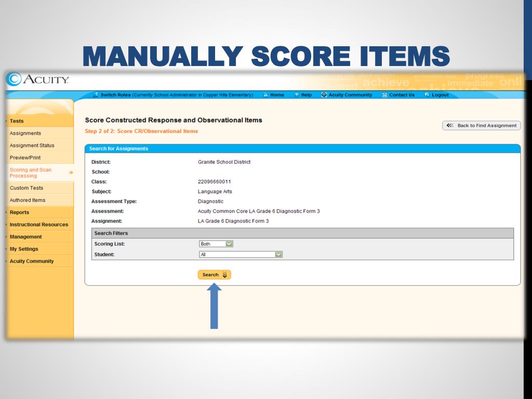The height and width of the screenshot is (399, 532).
Task: Click the 'Assessment Type:' label
Action: (x=114, y=202)
